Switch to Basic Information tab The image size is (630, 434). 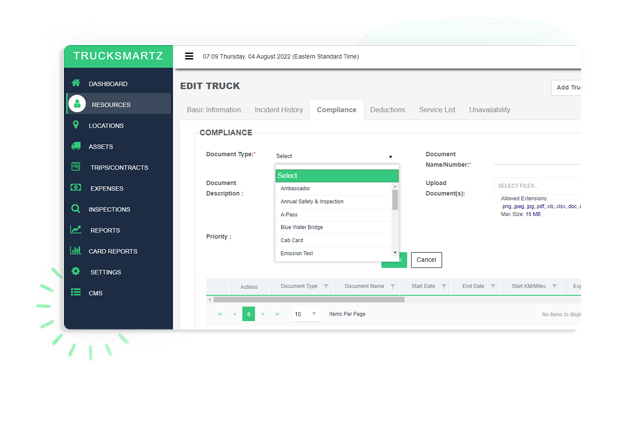(x=214, y=110)
